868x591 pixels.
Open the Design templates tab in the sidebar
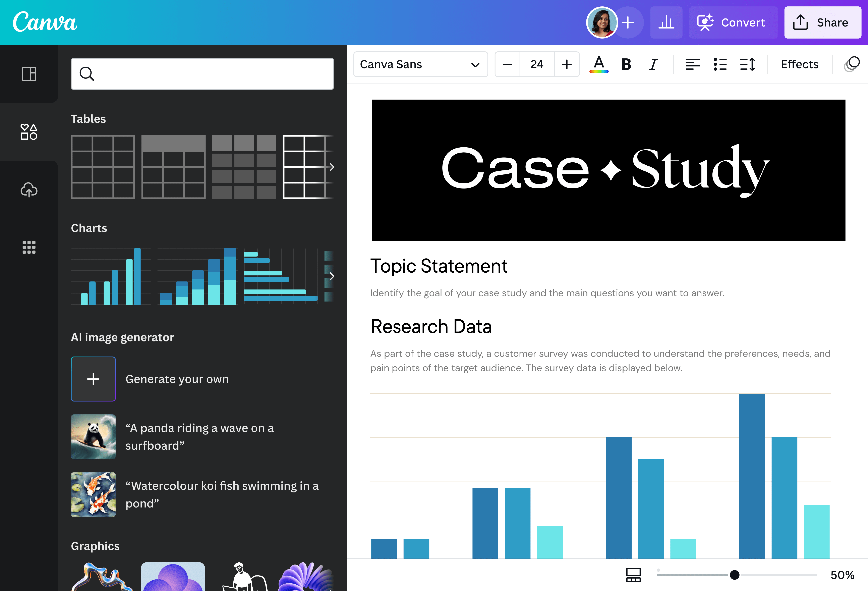29,74
